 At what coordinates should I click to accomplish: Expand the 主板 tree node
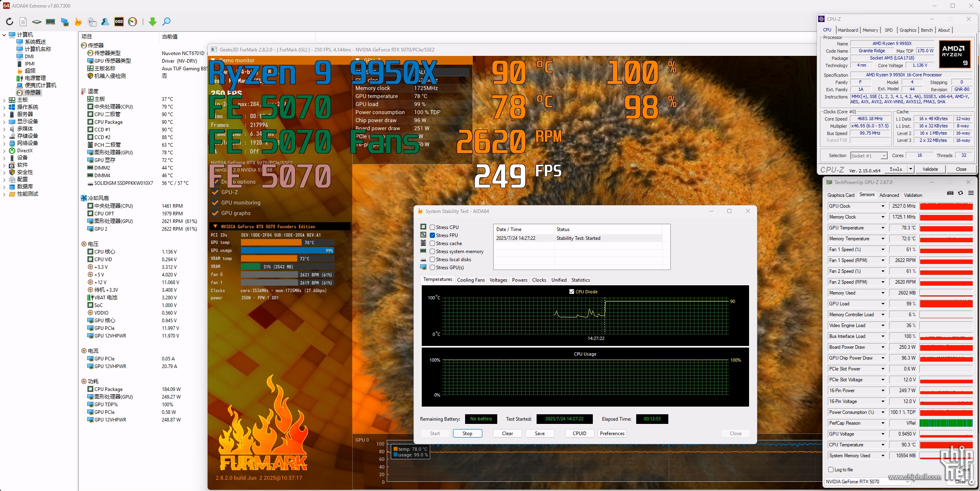(x=4, y=100)
